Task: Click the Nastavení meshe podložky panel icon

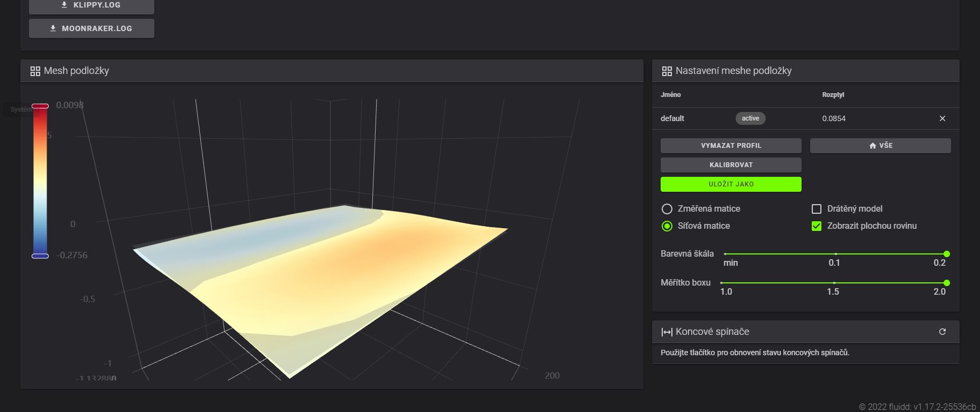Action: (667, 71)
